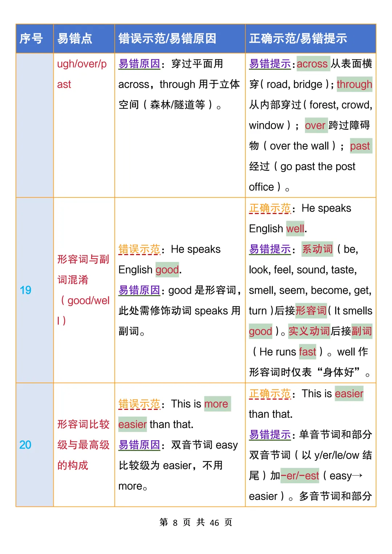Click highlighted easier before than that.
392x554 pixels.
click(x=132, y=424)
